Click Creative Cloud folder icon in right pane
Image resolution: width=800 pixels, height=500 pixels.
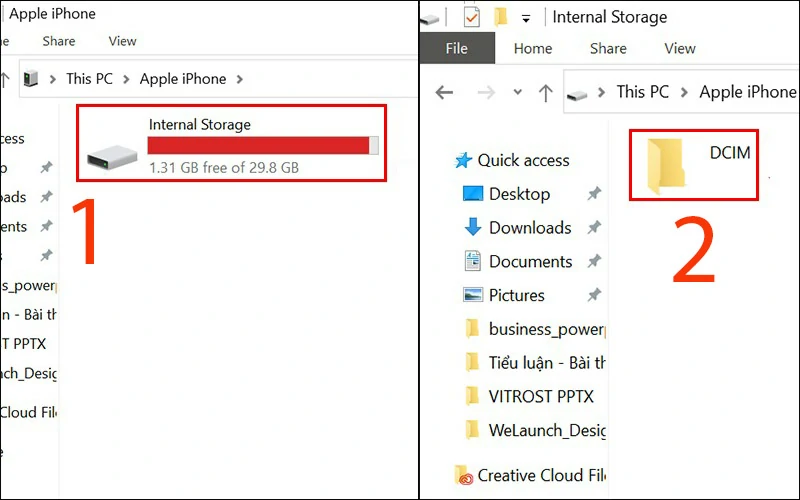click(463, 476)
